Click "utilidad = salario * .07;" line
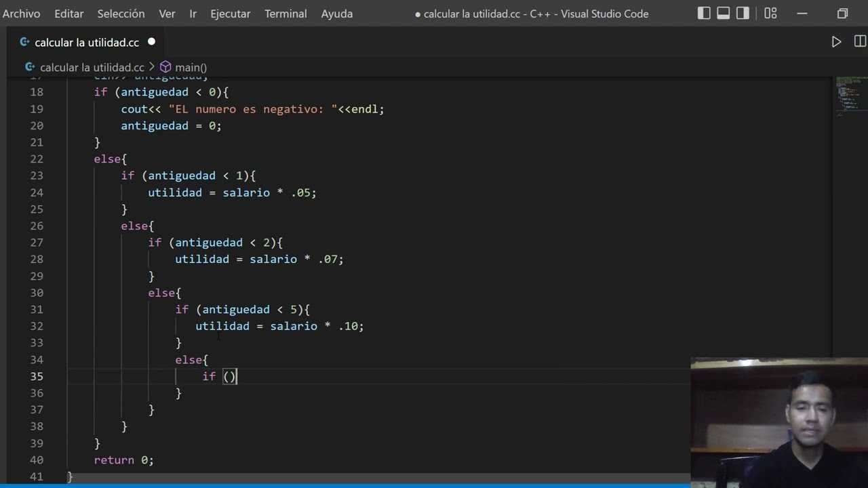The image size is (868, 488). (259, 259)
